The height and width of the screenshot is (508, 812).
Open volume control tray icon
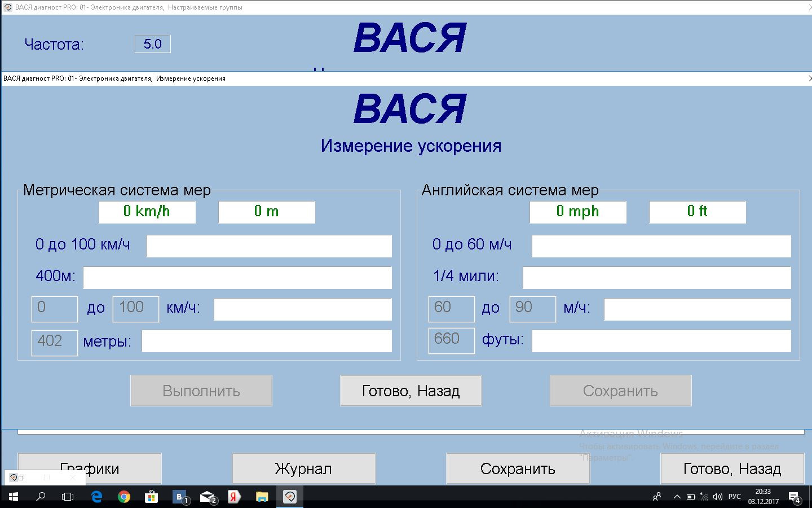coord(718,497)
